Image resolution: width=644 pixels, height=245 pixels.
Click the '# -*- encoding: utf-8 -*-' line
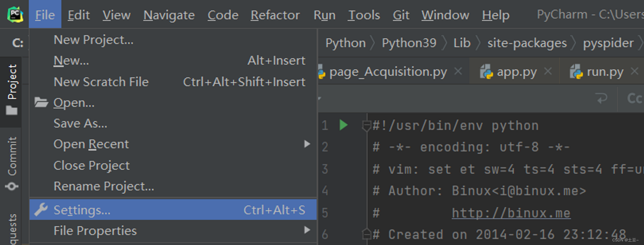coord(471,147)
